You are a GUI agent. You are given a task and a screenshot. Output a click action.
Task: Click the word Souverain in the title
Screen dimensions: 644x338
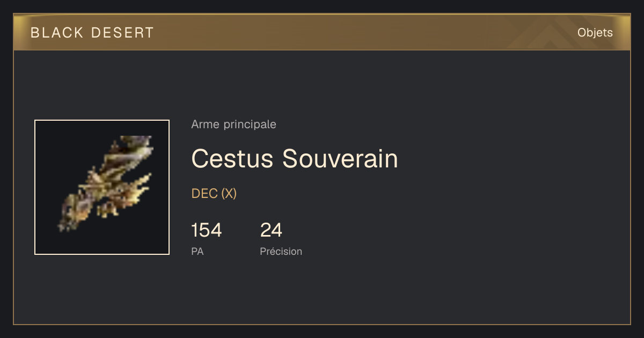(x=340, y=158)
